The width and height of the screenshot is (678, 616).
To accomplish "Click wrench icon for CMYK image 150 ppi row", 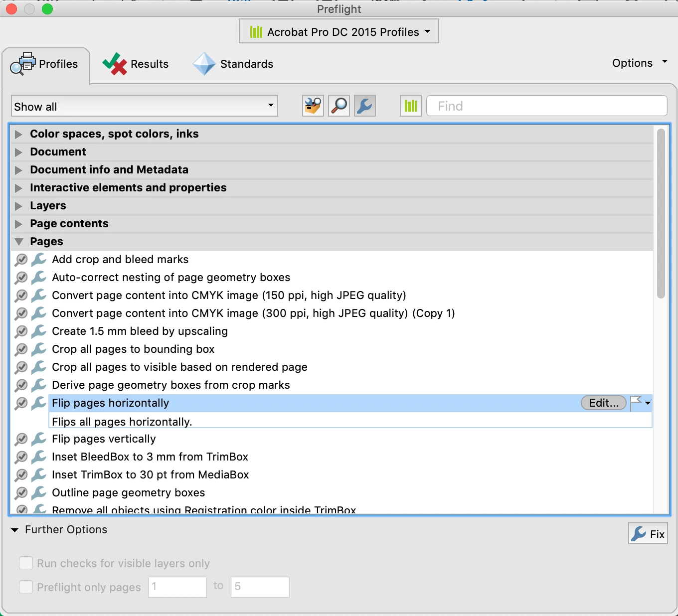I will (x=39, y=295).
